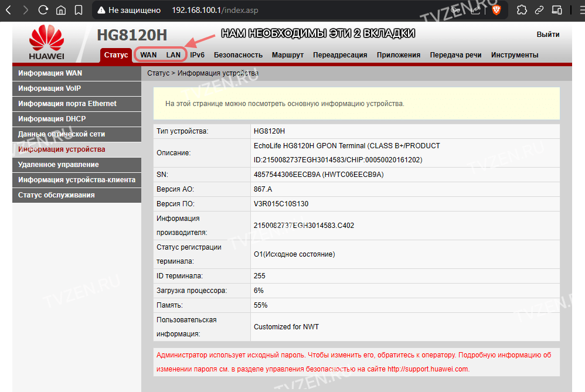The width and height of the screenshot is (585, 392).
Task: Click the CPU load value 6%
Action: [x=259, y=291]
